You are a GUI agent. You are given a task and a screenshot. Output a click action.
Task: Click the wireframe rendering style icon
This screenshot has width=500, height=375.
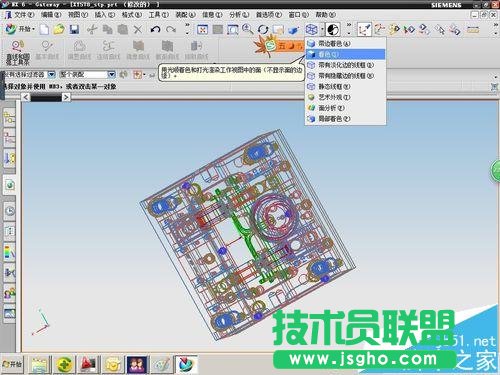pos(311,30)
